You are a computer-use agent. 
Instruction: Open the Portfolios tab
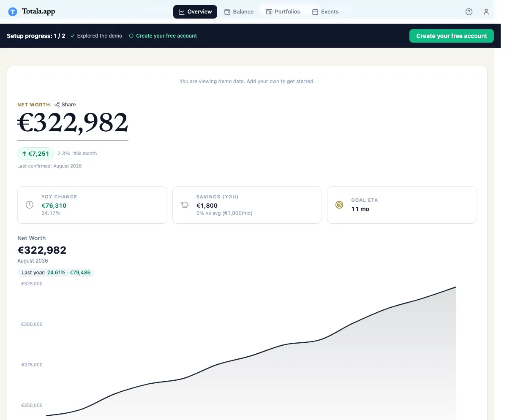pos(283,12)
